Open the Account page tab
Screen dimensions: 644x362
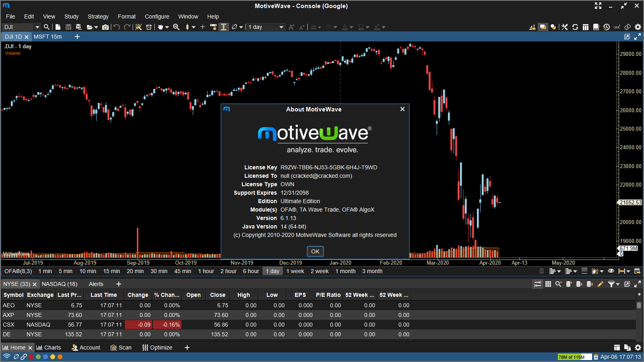pyautogui.click(x=86, y=348)
